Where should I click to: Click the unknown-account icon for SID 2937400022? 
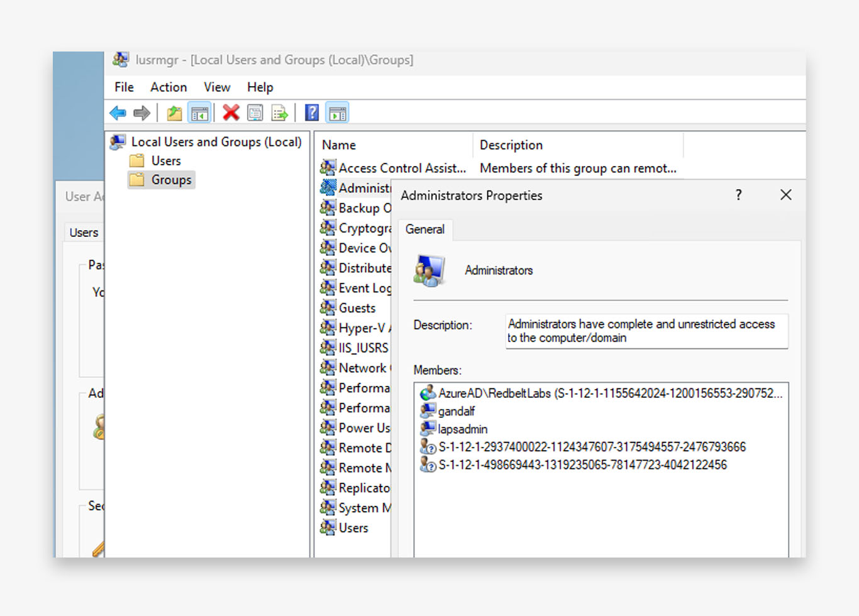(428, 447)
